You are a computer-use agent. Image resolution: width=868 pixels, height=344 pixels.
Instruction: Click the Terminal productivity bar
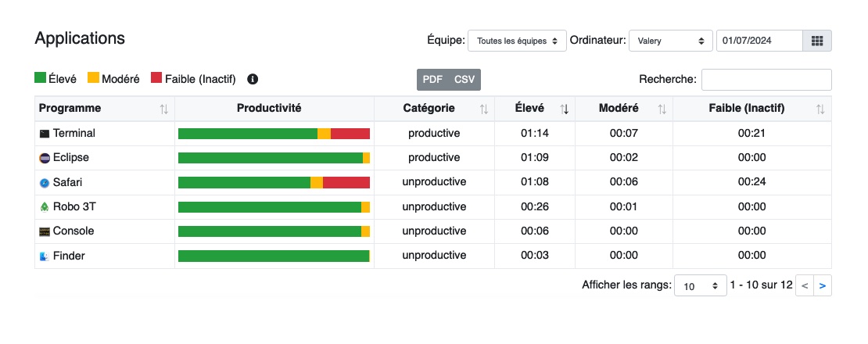point(274,134)
